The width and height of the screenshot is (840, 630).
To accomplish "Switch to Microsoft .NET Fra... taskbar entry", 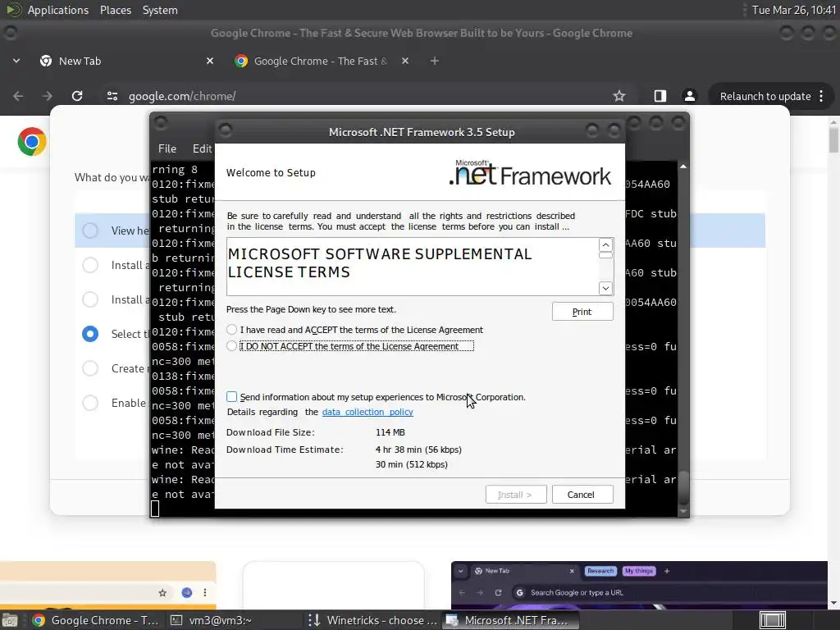I will click(x=509, y=620).
